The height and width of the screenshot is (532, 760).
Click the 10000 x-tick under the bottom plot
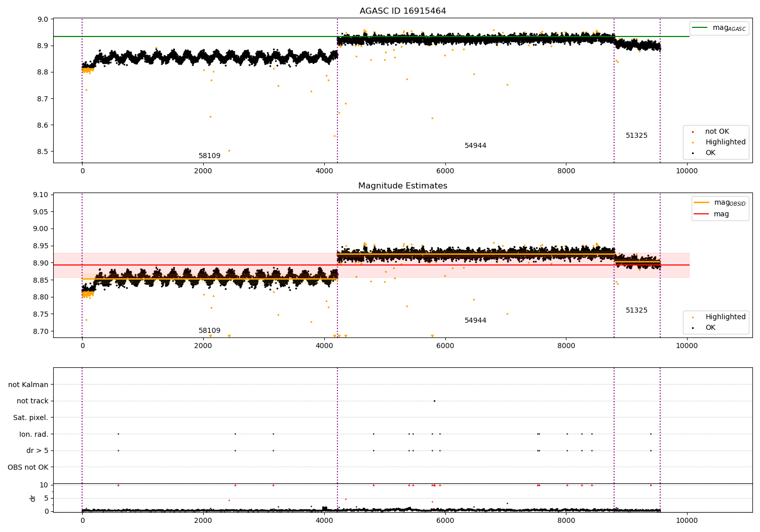[687, 521]
